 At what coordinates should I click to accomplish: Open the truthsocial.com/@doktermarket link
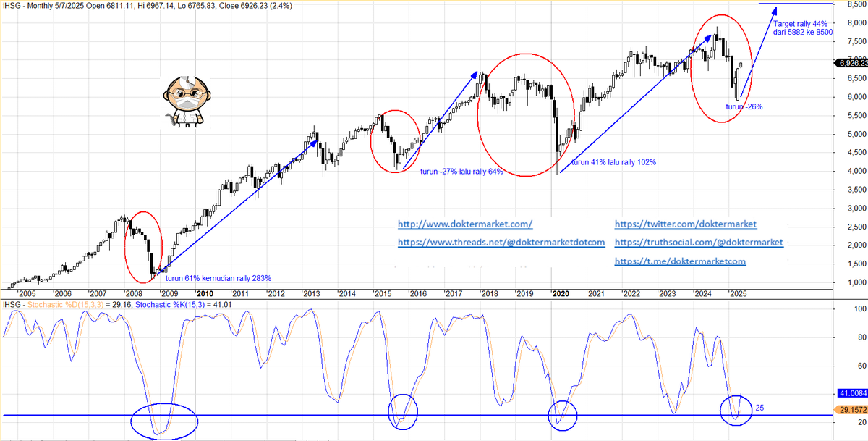(698, 242)
